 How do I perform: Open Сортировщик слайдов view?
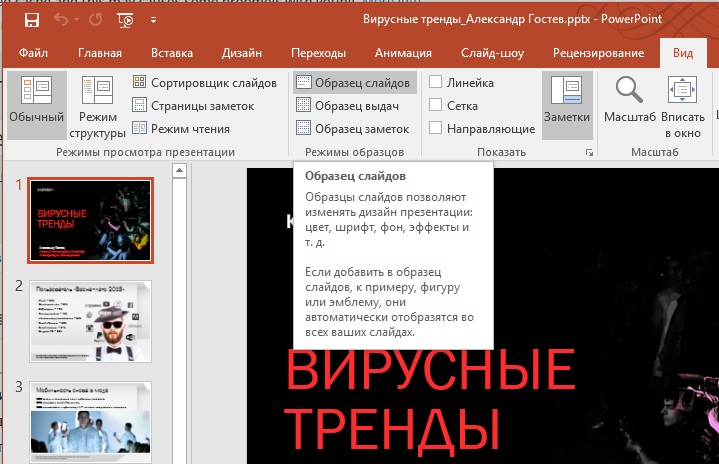(x=204, y=83)
